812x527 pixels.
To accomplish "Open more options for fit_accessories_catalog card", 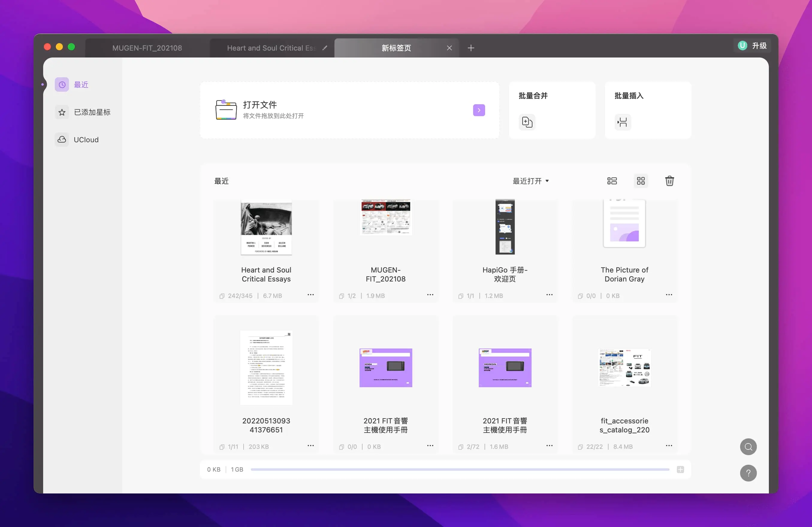I will click(669, 446).
